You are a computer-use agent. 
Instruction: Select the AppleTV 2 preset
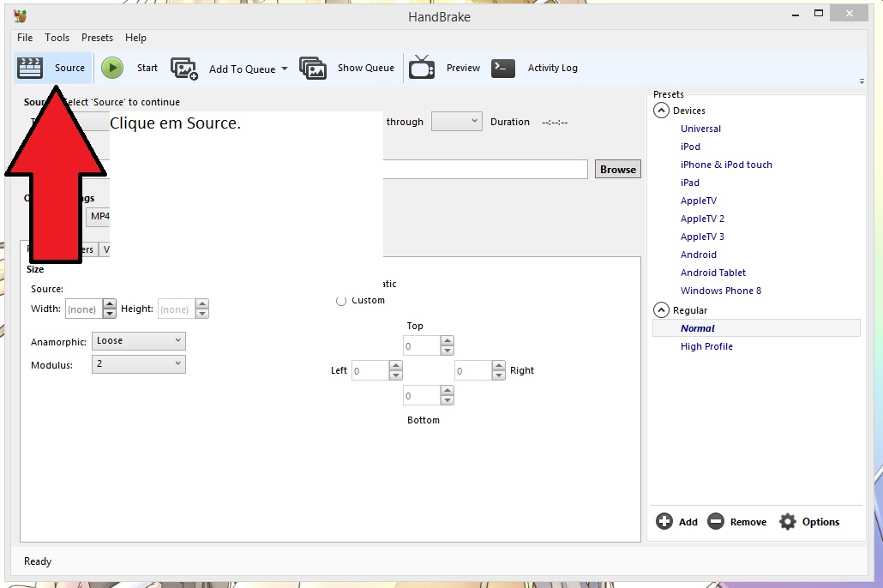coord(702,219)
